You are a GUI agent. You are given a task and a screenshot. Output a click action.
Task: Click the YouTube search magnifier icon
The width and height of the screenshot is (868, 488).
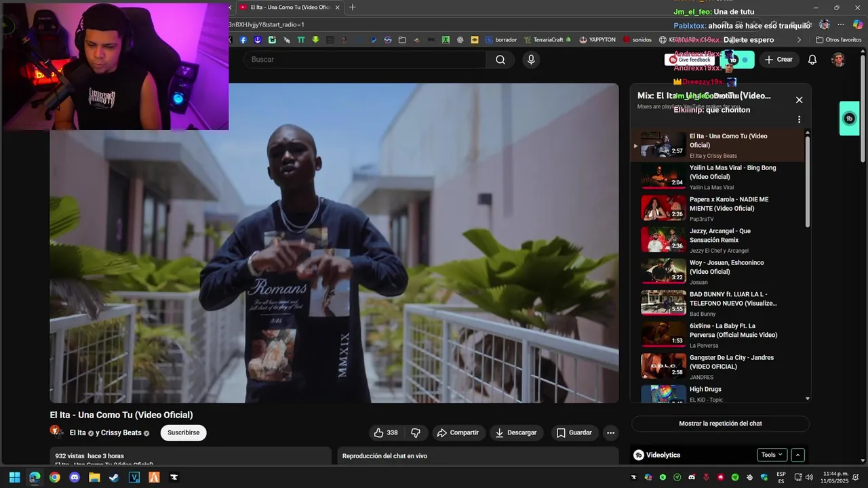pyautogui.click(x=500, y=60)
